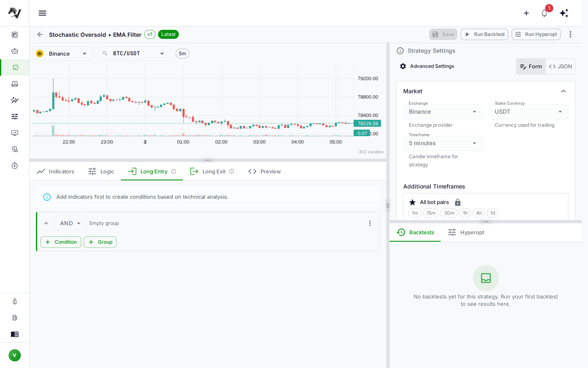Toggle the 1d additional timeframe chip

(492, 213)
